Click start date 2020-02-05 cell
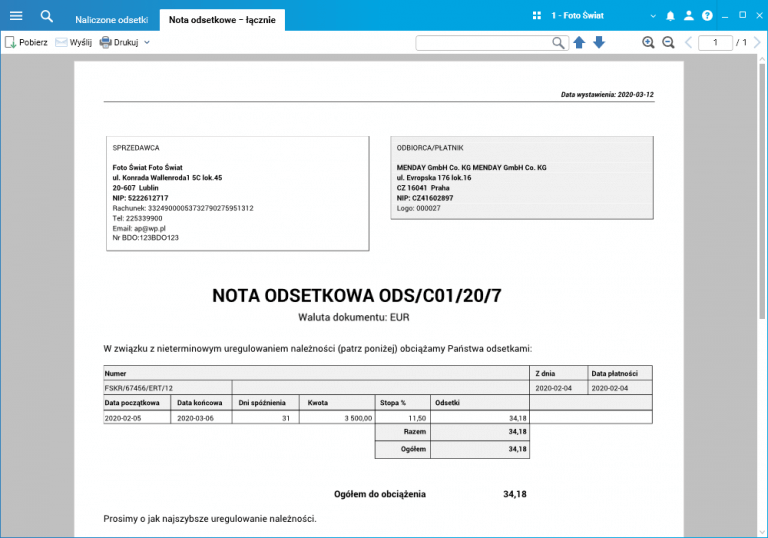This screenshot has width=768, height=538. pyautogui.click(x=137, y=418)
